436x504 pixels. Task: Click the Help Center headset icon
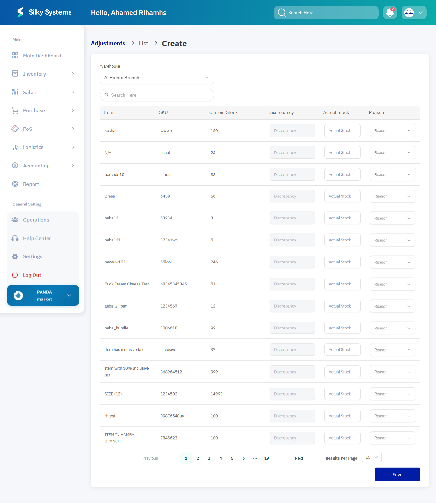15,238
